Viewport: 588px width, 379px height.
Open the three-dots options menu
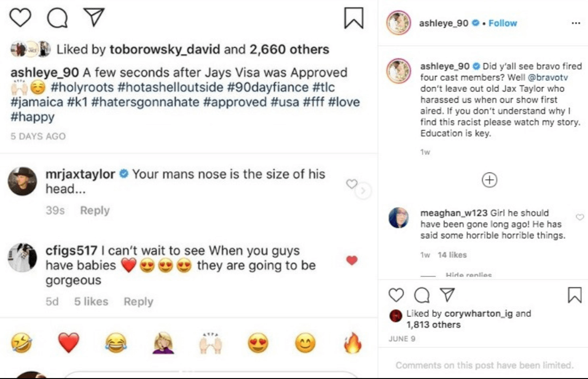point(576,23)
